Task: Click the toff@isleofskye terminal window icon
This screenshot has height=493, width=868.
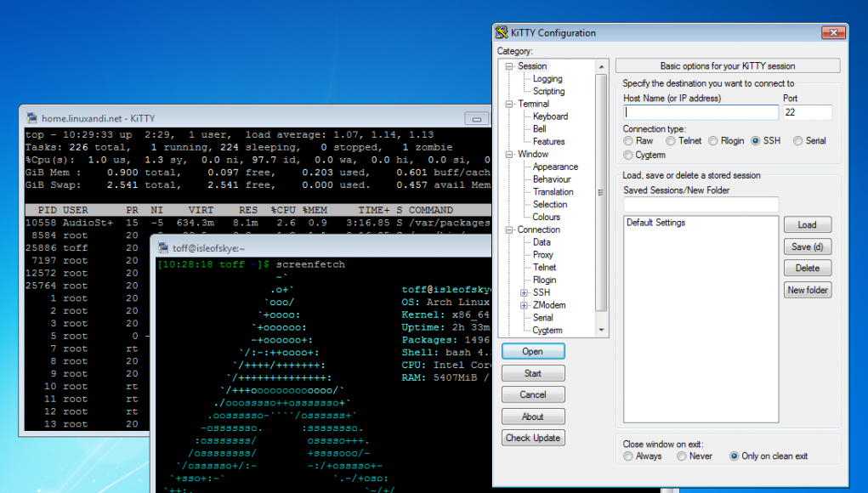Action: pos(164,247)
